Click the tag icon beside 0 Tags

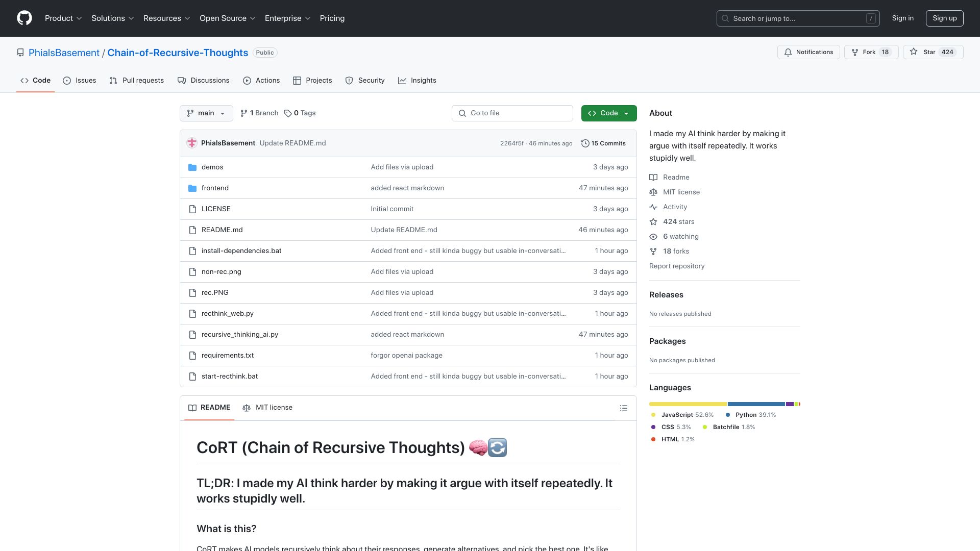[288, 113]
